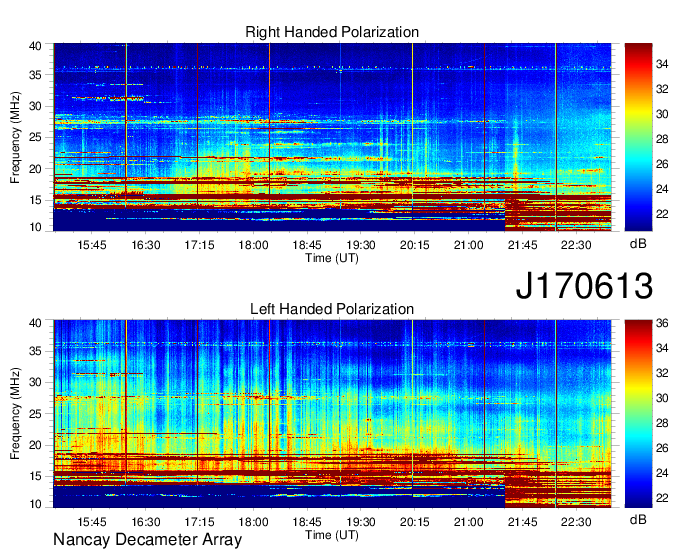Select 20:15 tick on left-handed time axis

[x=415, y=522]
